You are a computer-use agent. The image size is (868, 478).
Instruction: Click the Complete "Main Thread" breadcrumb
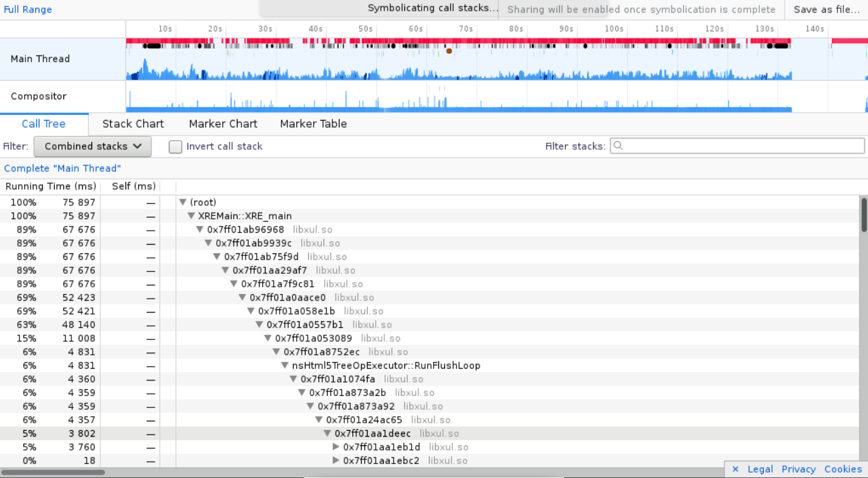pyautogui.click(x=63, y=169)
